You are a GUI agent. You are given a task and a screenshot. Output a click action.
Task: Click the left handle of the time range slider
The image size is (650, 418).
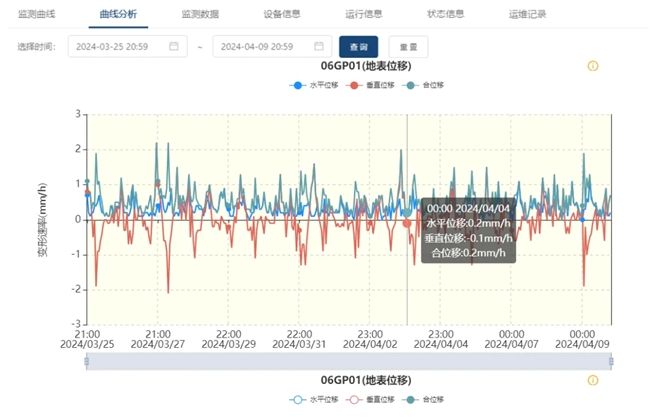pos(87,361)
